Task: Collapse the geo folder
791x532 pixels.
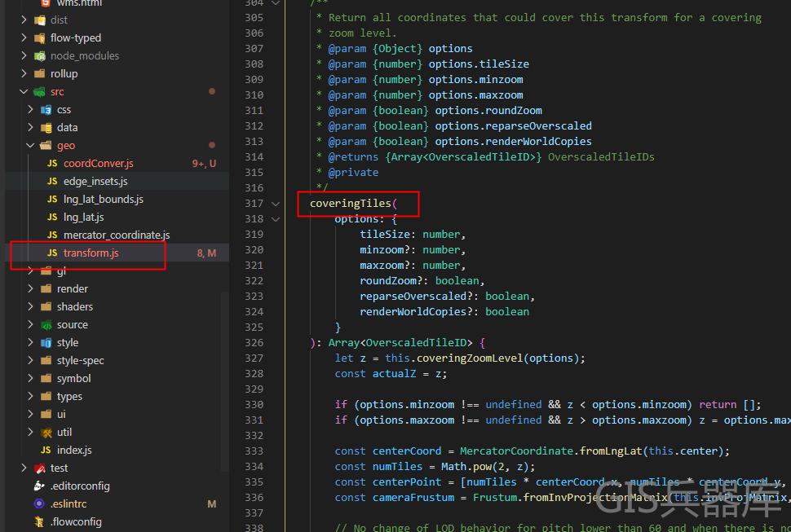Action: [x=29, y=145]
